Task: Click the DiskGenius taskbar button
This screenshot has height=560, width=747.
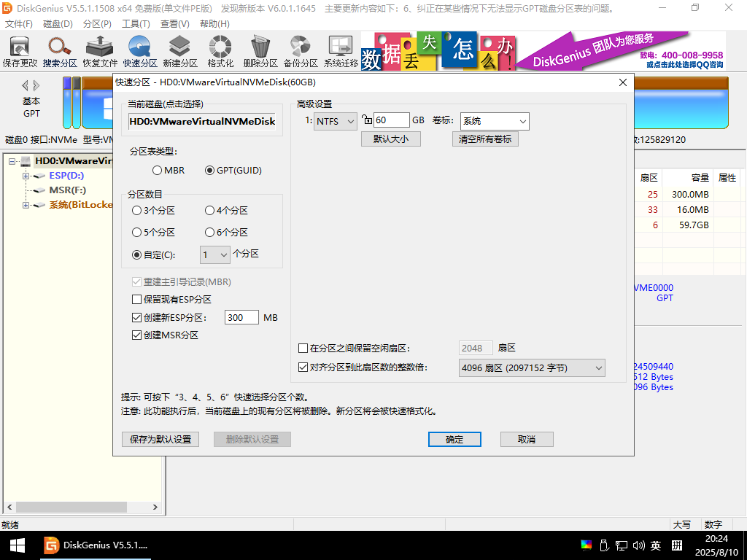Action: pyautogui.click(x=96, y=545)
